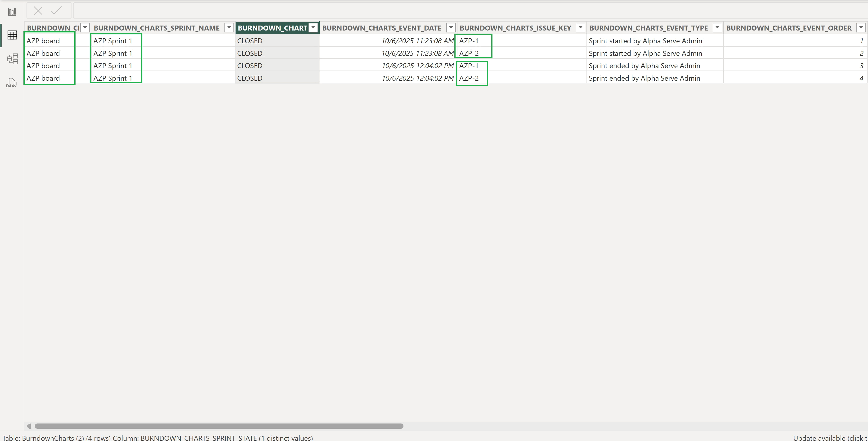868x441 pixels.
Task: Select the Sprint ended by Alpha Serve Admin cell
Action: pos(644,66)
